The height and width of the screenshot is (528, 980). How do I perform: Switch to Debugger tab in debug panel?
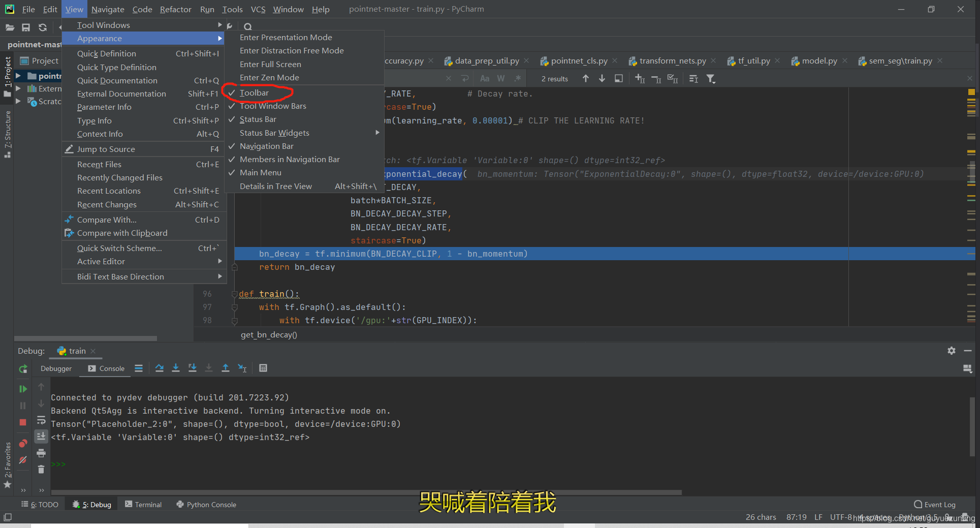point(56,368)
